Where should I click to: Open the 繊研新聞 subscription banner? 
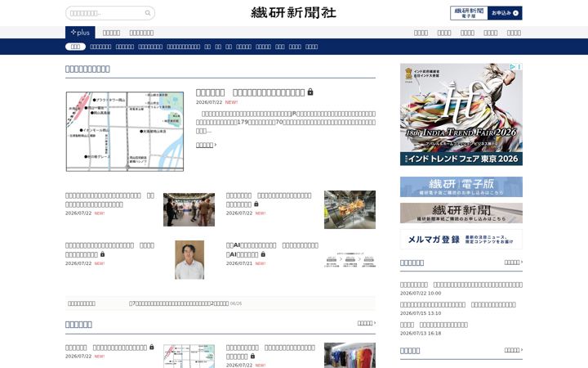point(461,213)
